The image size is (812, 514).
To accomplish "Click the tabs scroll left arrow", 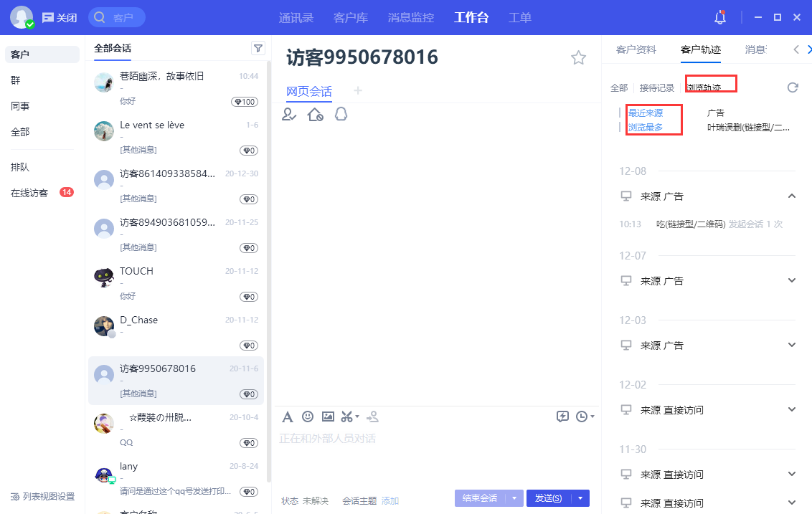I will (796, 49).
